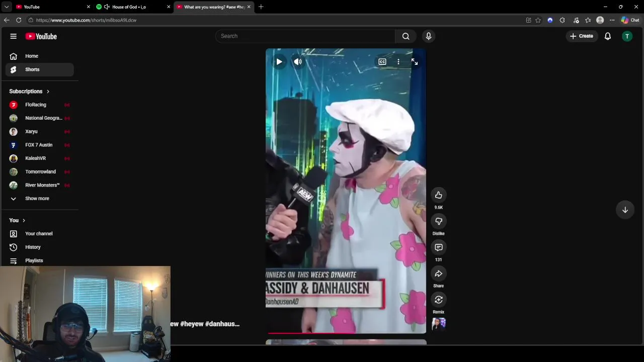Switch to the House of God tab

click(133, 7)
